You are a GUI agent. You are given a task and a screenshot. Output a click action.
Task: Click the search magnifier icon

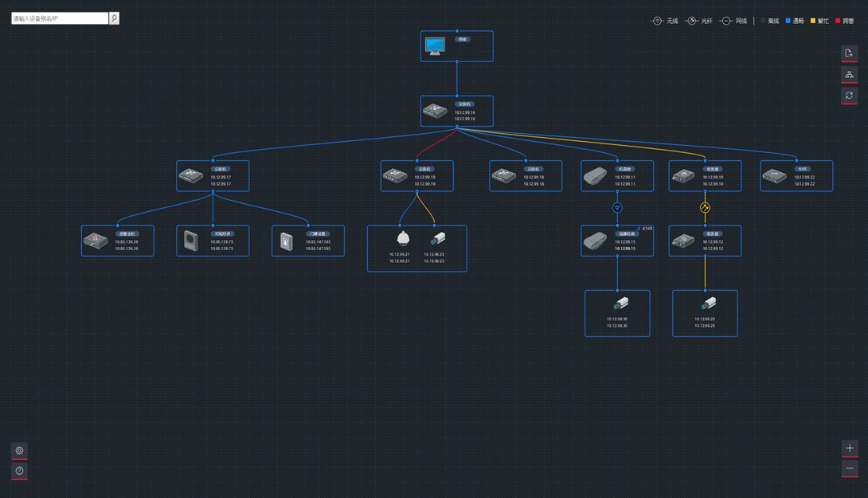[114, 18]
